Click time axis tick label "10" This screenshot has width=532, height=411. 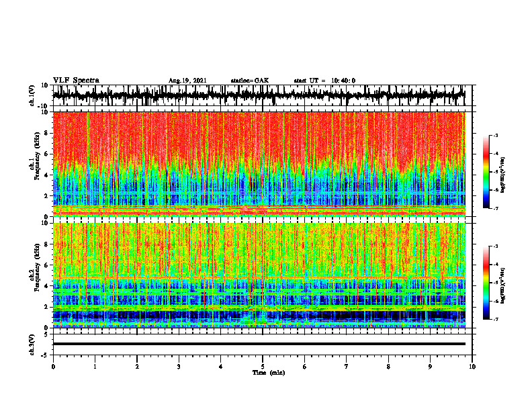(x=472, y=367)
